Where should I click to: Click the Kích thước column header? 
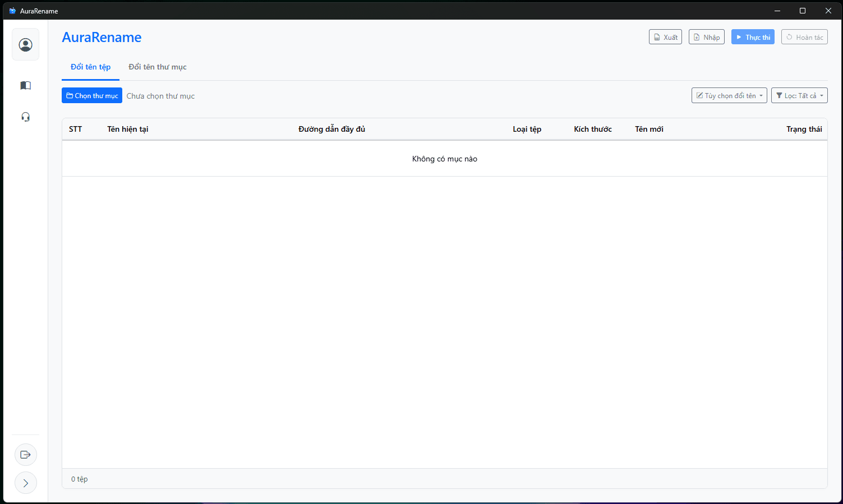592,130
